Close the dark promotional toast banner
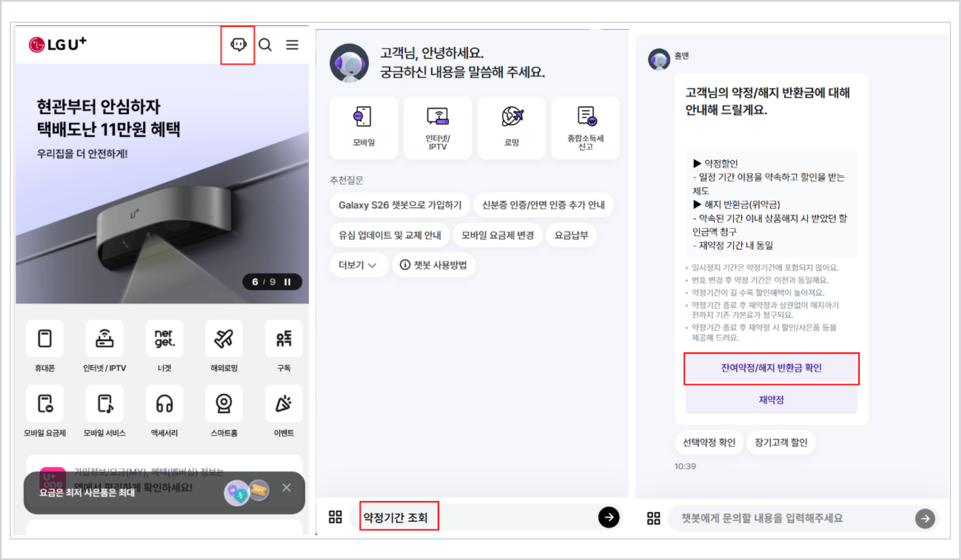Viewport: 961px width, 560px height. [286, 487]
